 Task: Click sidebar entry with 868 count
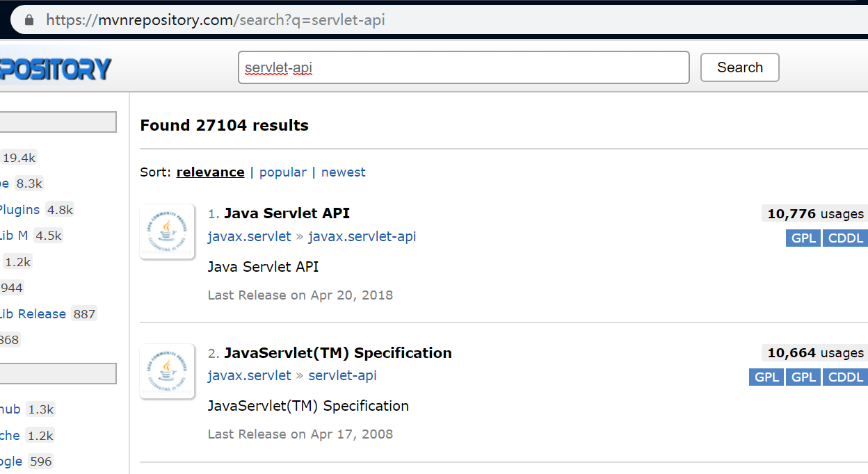(10, 340)
